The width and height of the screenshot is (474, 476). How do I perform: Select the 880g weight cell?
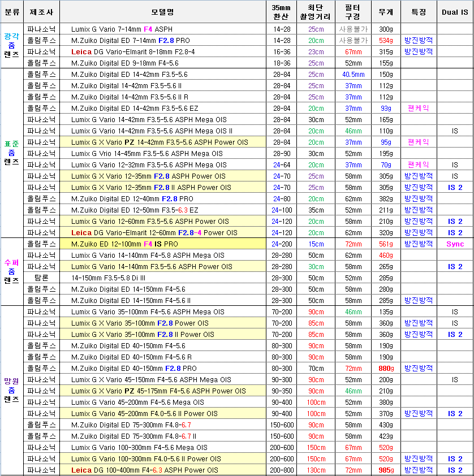386,368
